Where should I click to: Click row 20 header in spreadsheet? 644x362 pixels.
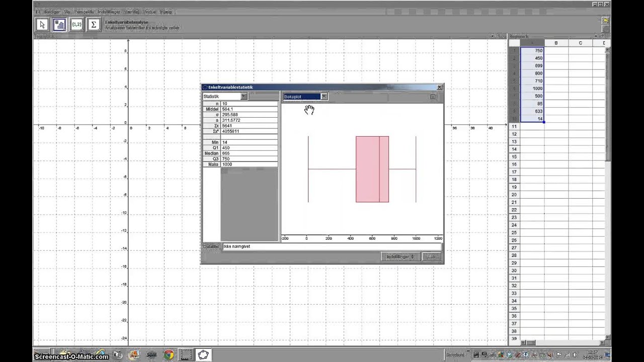pos(514,195)
